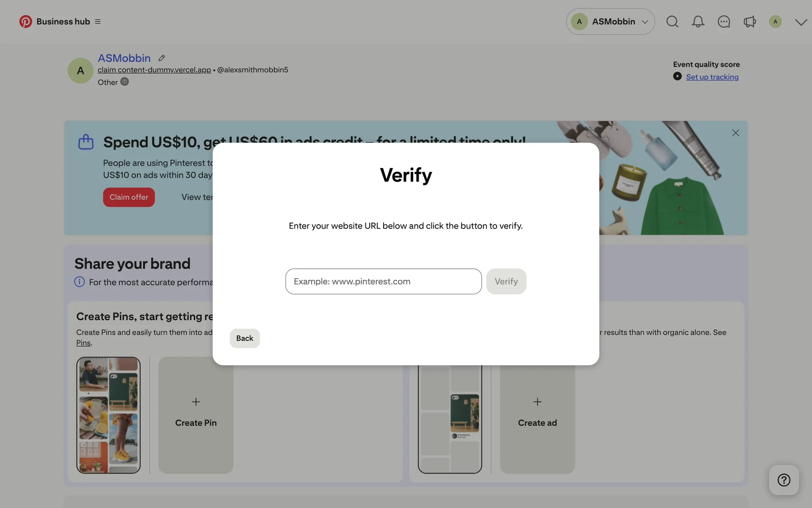Click the Back button in dialog
The width and height of the screenshot is (812, 508).
(x=244, y=338)
